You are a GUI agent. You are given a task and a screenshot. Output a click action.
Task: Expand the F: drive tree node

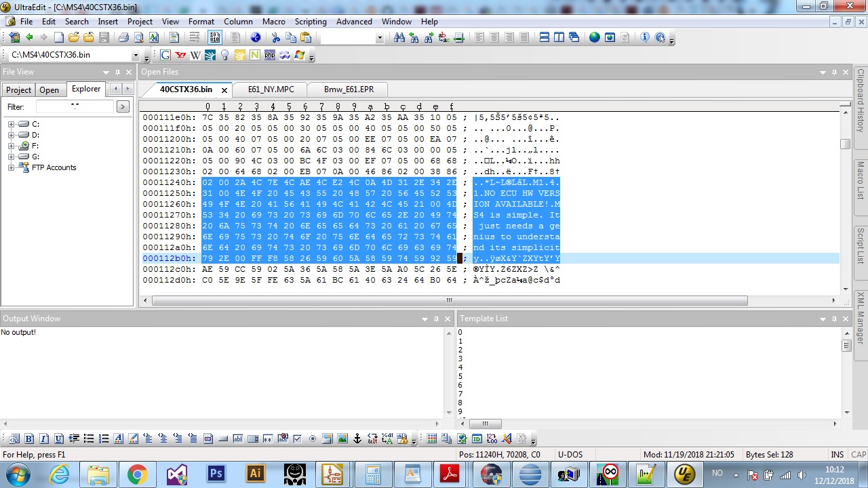[x=12, y=146]
